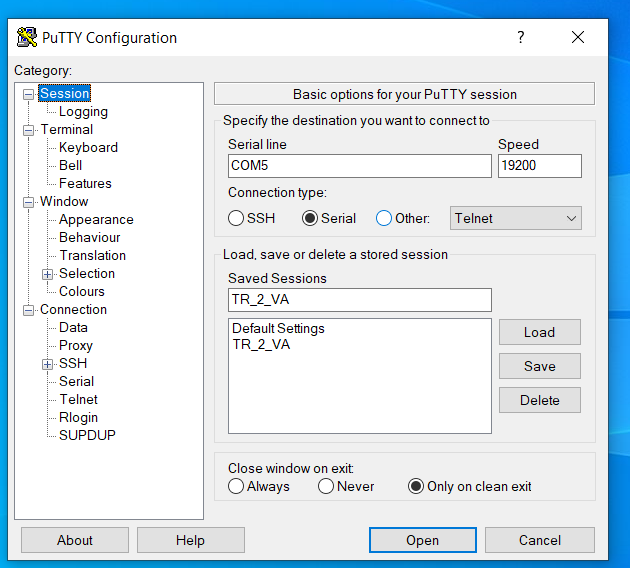Click the Speed 19200 field

point(540,165)
